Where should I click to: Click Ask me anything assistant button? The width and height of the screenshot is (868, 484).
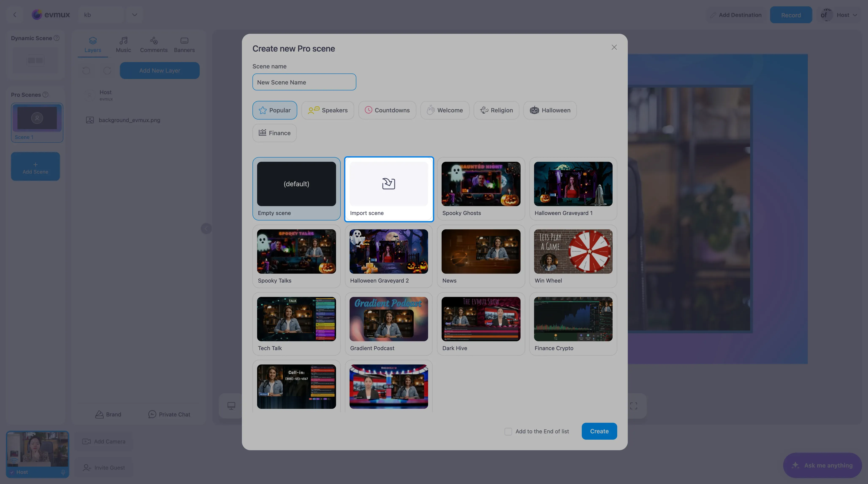(x=822, y=465)
